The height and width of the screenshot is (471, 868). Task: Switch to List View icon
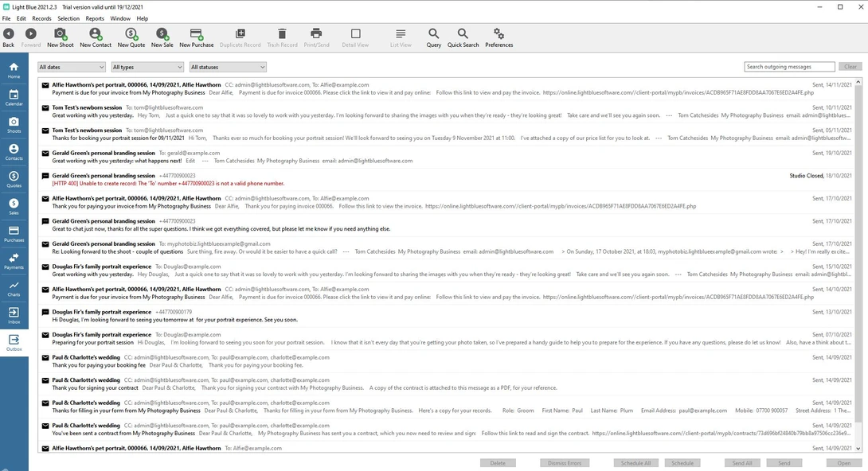click(401, 37)
